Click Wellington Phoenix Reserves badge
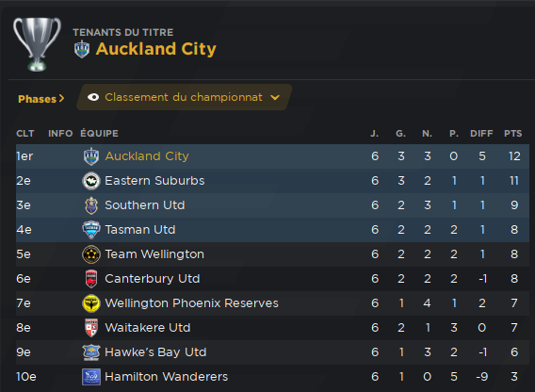535x392 pixels. tap(91, 303)
